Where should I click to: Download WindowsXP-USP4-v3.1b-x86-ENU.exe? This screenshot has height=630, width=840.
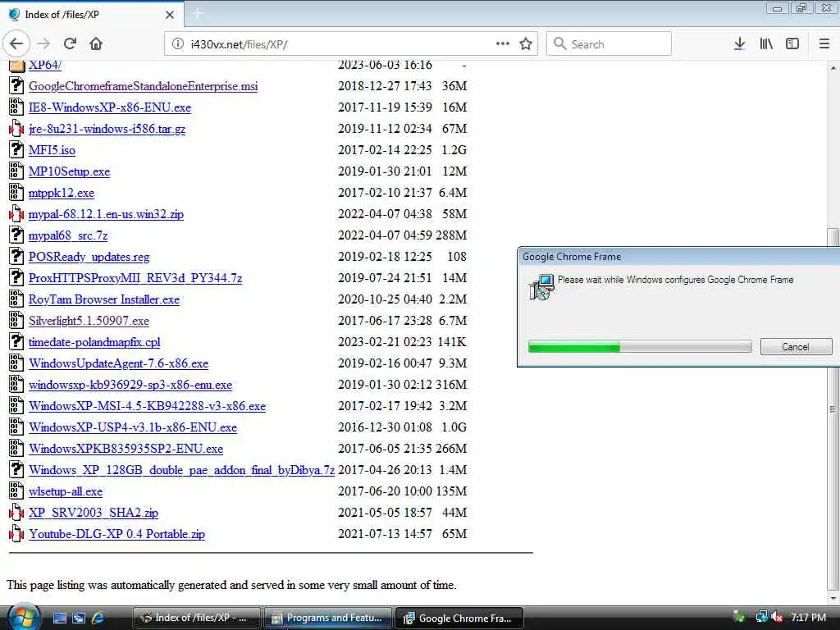[133, 427]
